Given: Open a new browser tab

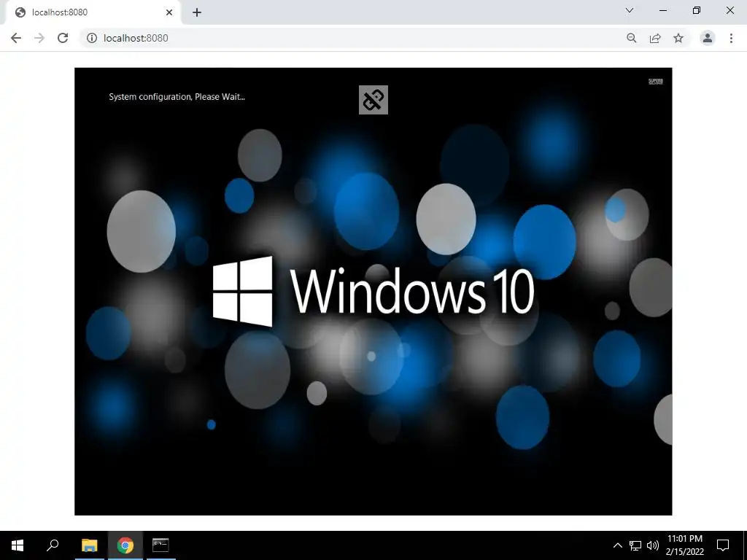Looking at the screenshot, I should pos(197,12).
